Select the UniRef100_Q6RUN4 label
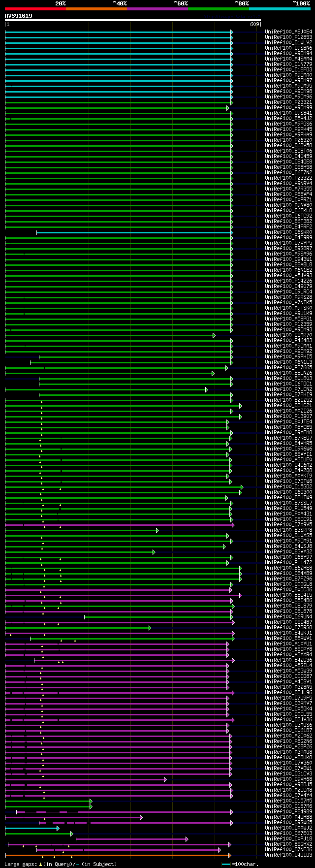Viewport: 315px width, 868px height. click(x=288, y=616)
